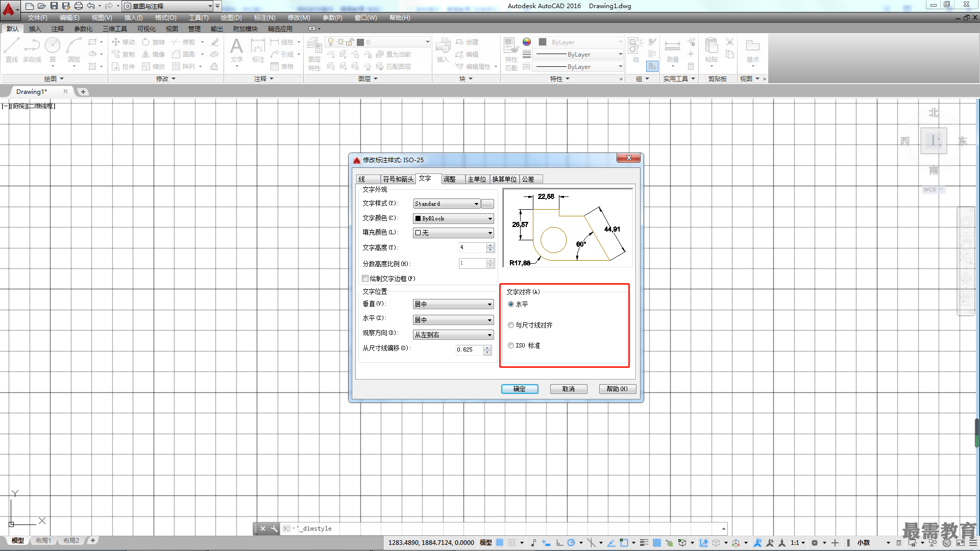The image size is (980, 551).
Task: Select the 与尺寸线对齐 radio option
Action: tap(511, 325)
